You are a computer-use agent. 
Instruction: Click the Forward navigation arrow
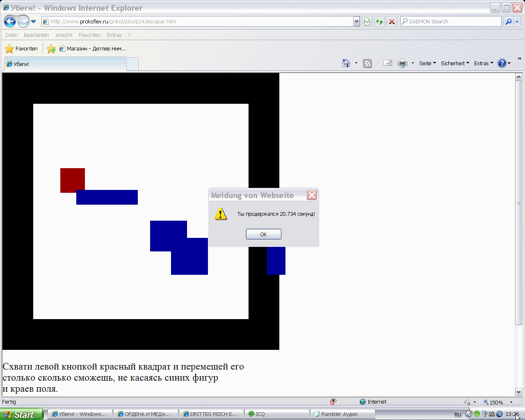[23, 21]
